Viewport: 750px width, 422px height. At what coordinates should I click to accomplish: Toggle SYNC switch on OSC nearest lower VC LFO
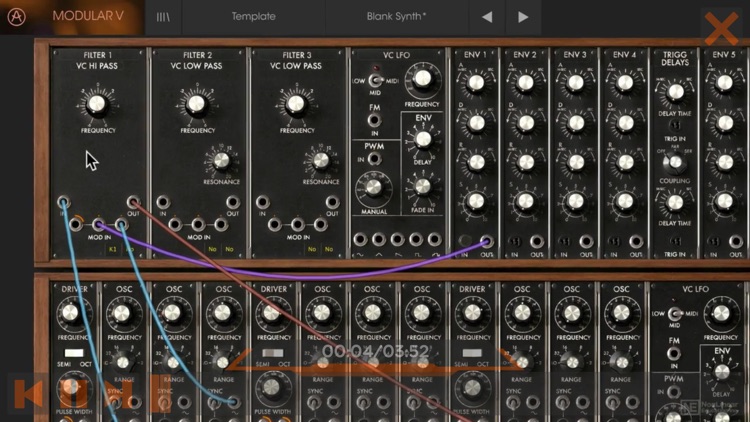point(613,402)
